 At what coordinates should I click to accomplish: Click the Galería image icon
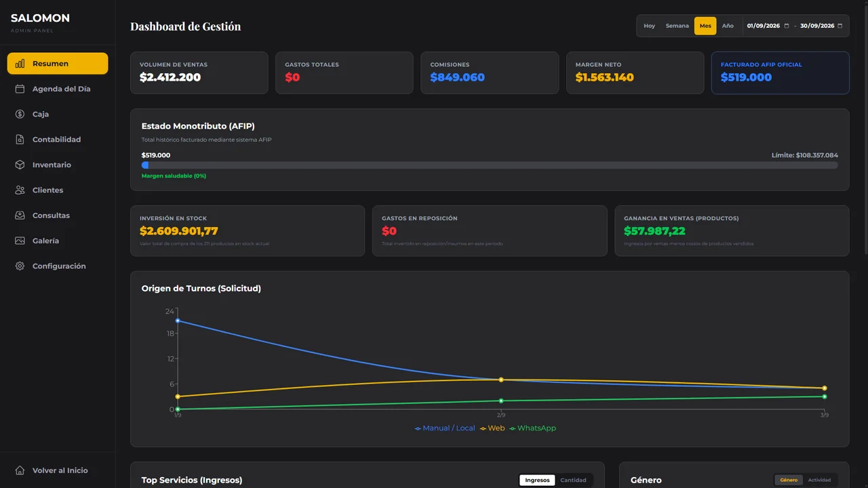pyautogui.click(x=20, y=241)
